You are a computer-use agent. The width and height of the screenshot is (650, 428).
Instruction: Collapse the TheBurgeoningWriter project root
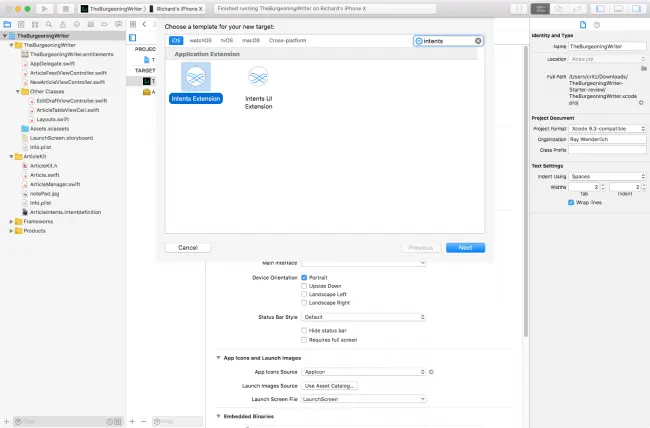point(5,36)
